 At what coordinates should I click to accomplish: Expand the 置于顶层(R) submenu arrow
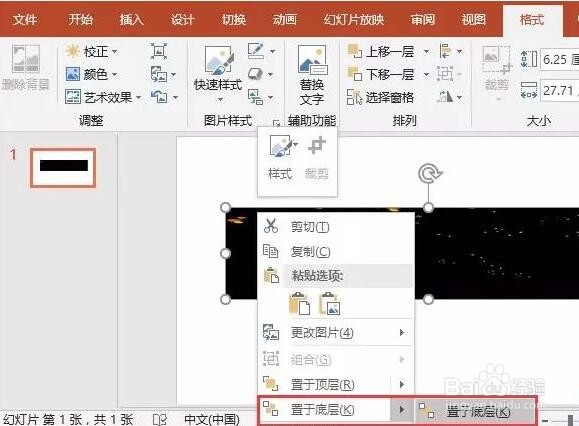[402, 385]
